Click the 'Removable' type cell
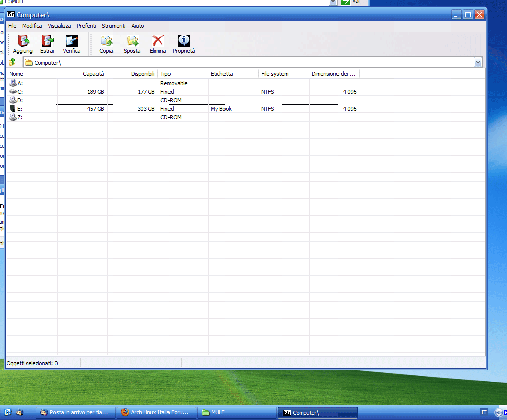 (x=174, y=83)
